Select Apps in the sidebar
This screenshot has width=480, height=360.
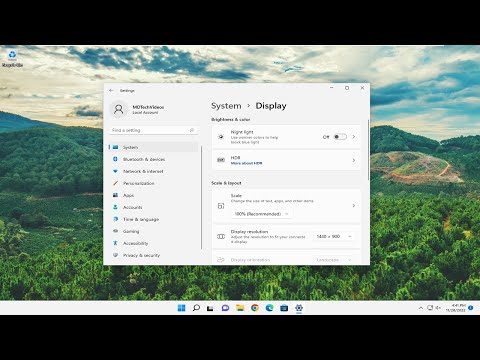tap(153, 195)
